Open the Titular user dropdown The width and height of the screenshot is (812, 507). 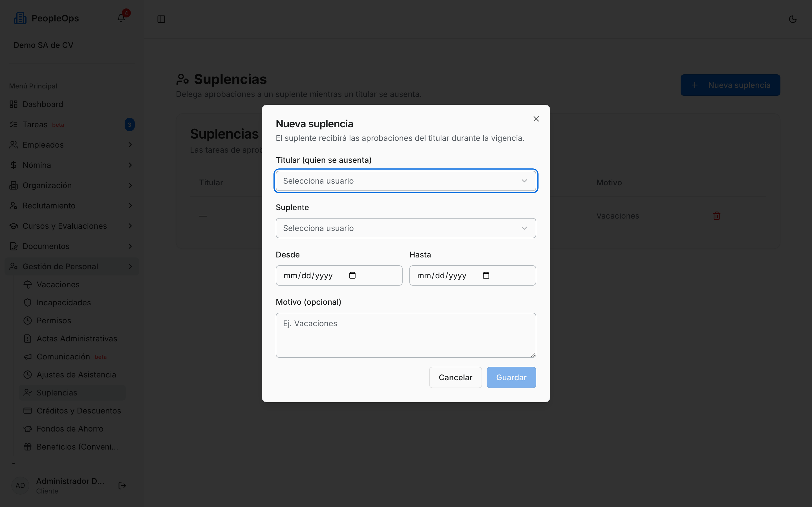click(406, 181)
